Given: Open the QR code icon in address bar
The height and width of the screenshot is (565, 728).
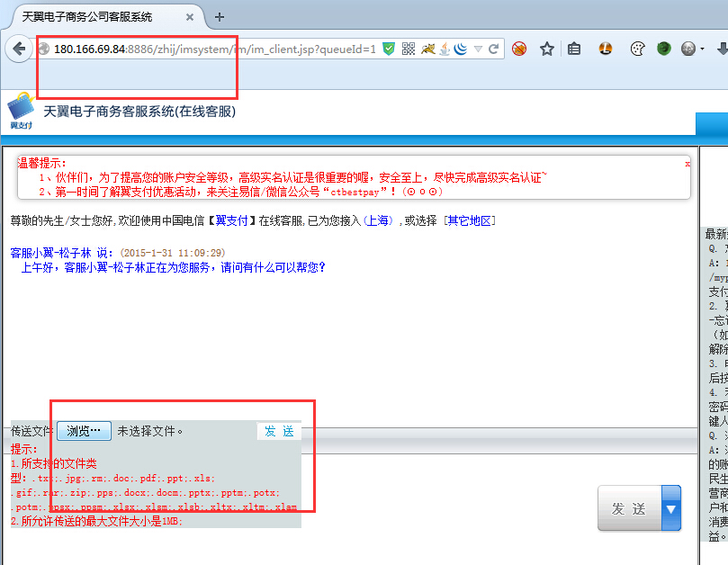Looking at the screenshot, I should tap(409, 49).
